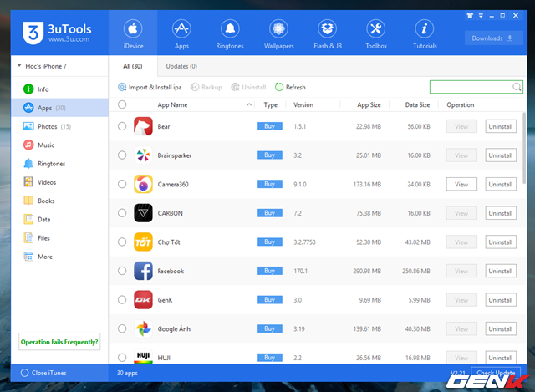
Task: Uninstall the Bear app
Action: click(x=501, y=126)
